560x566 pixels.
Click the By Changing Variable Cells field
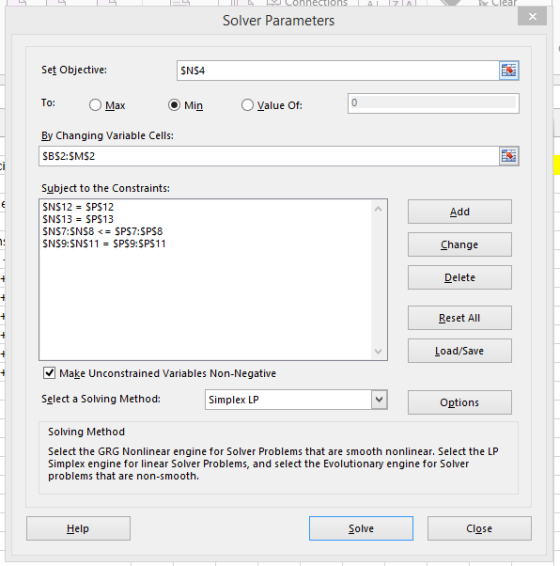click(269, 156)
